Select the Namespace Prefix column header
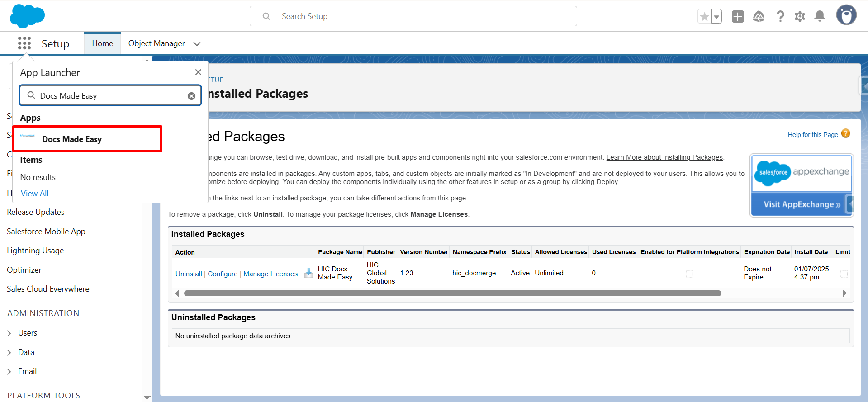Screen dimensions: 868x402 [x=479, y=252]
